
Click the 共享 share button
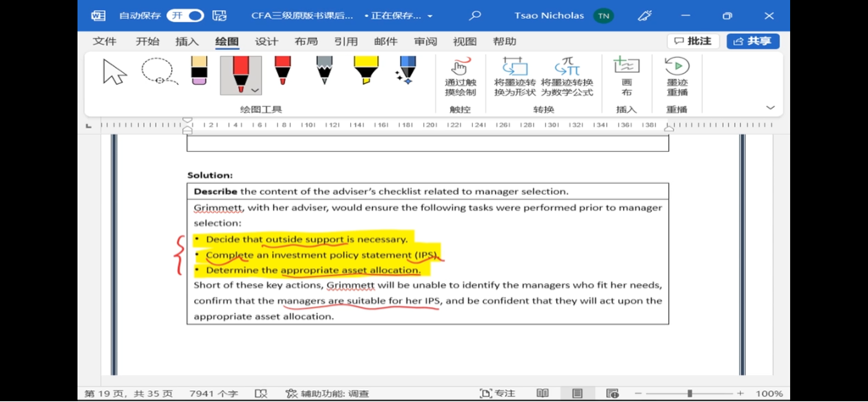753,41
